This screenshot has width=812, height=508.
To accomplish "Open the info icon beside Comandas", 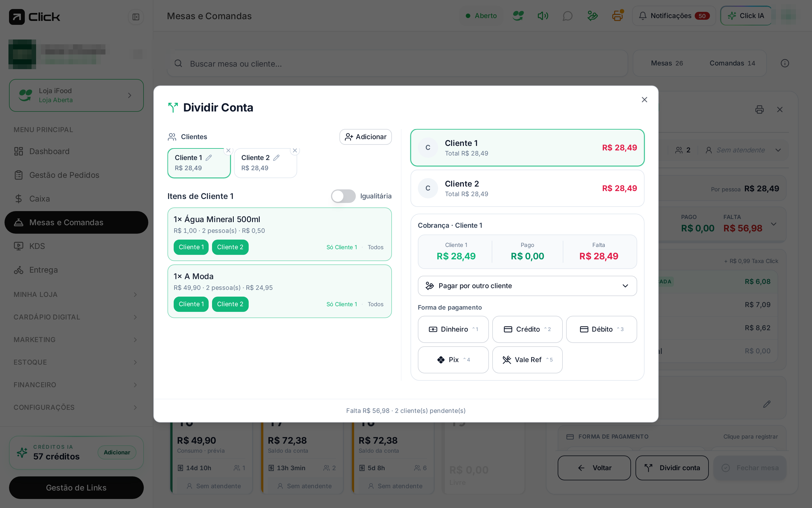I will [x=785, y=63].
